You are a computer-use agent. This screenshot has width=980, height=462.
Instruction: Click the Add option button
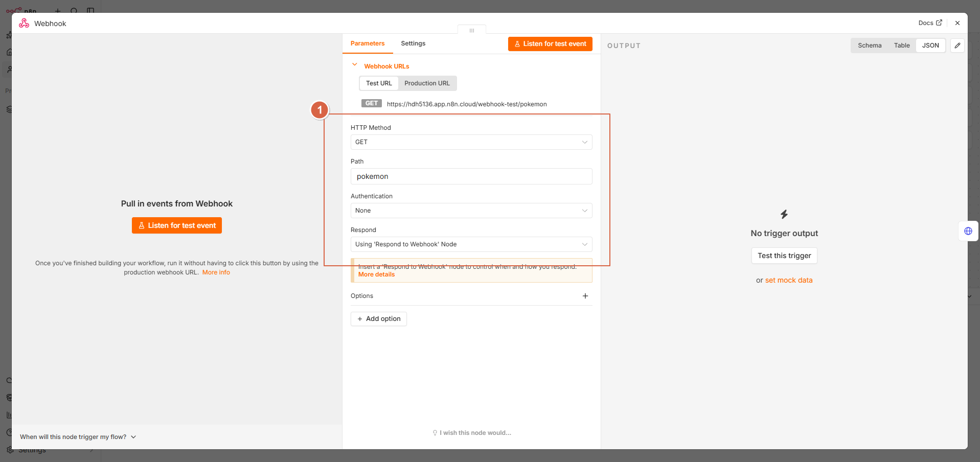[379, 319]
